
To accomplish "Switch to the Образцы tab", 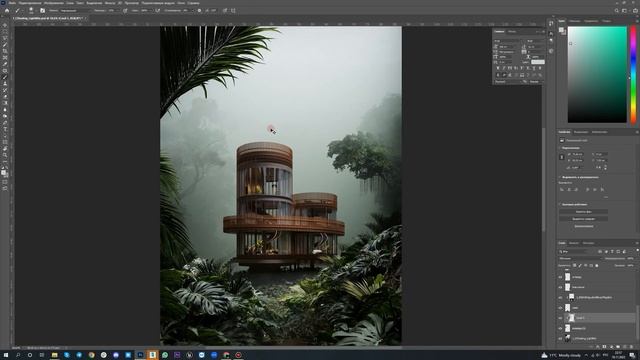I will (x=574, y=21).
